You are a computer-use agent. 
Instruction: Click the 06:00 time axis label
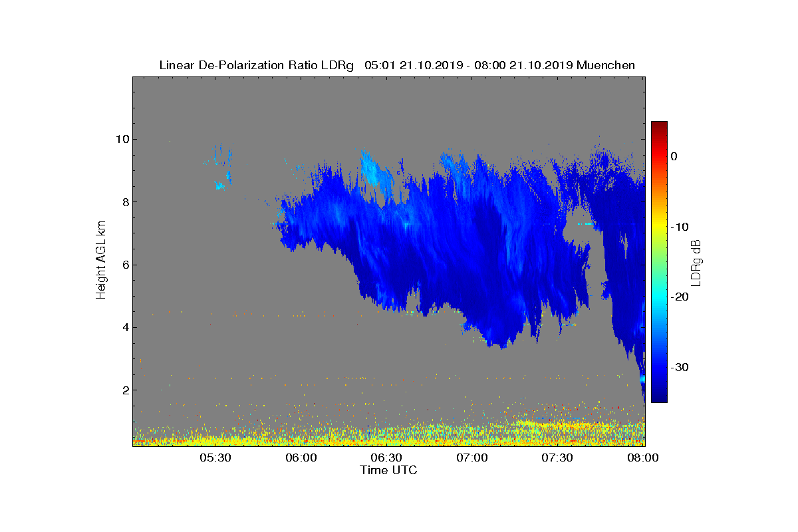(301, 458)
